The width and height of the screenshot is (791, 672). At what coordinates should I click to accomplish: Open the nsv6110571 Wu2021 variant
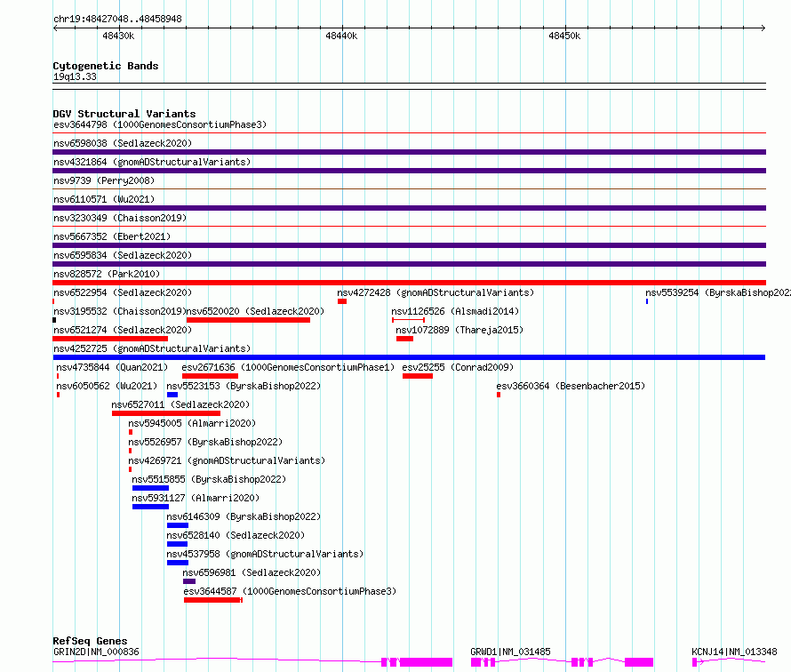104,199
